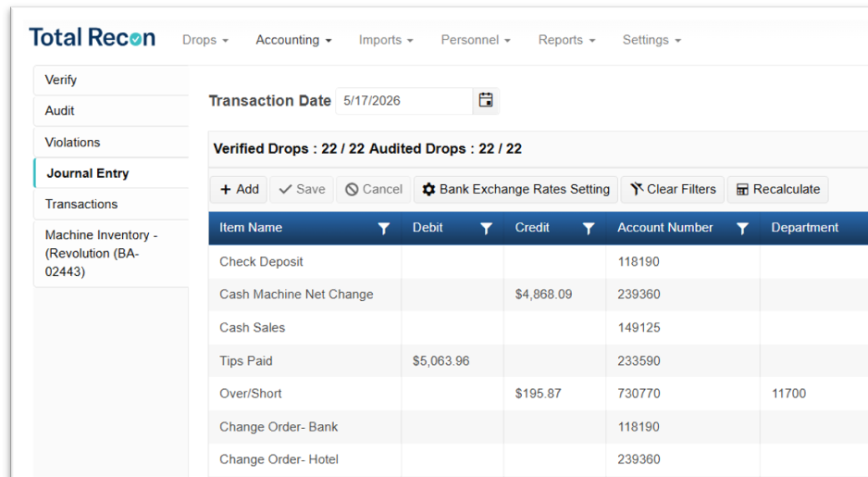Open the Violations sidebar tab
Image resolution: width=868 pixels, height=477 pixels.
(x=111, y=143)
